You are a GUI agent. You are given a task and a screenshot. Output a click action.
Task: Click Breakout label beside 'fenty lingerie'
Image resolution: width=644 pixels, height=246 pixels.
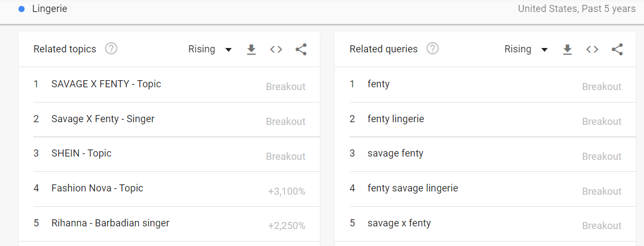(602, 121)
